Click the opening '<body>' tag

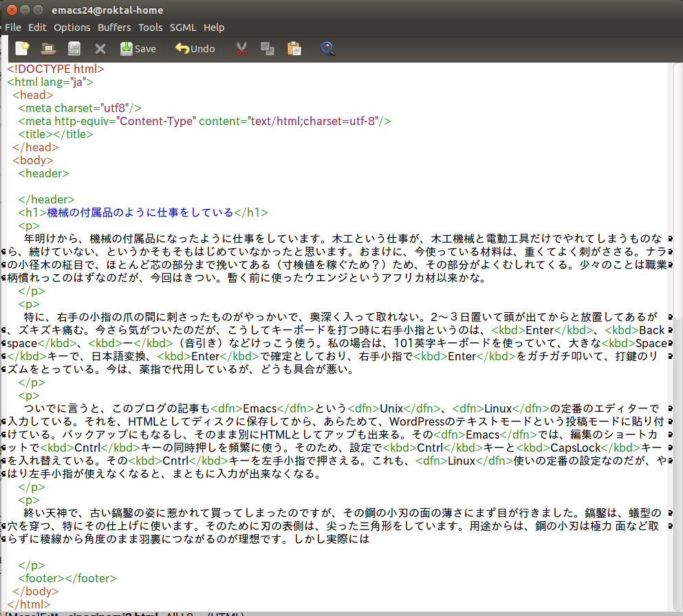(32, 160)
